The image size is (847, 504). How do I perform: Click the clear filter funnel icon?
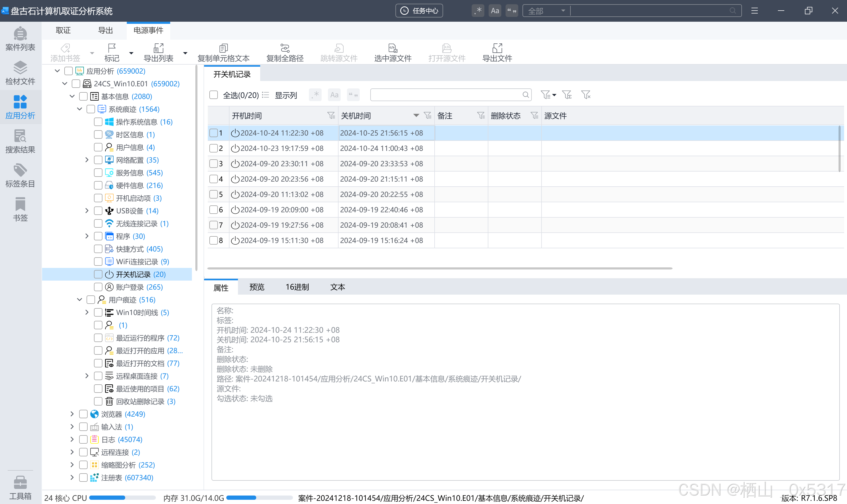click(585, 95)
